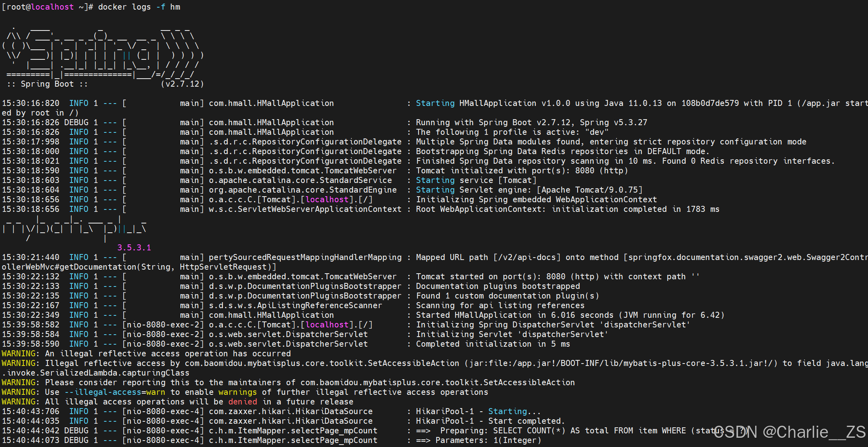This screenshot has width=868, height=447.
Task: Click timestamp '15:30:16:820' at line start
Action: click(x=31, y=103)
